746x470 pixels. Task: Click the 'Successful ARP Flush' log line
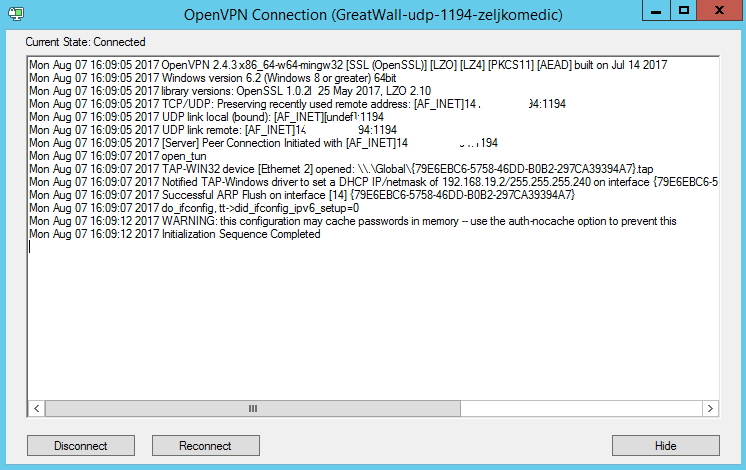(x=302, y=195)
